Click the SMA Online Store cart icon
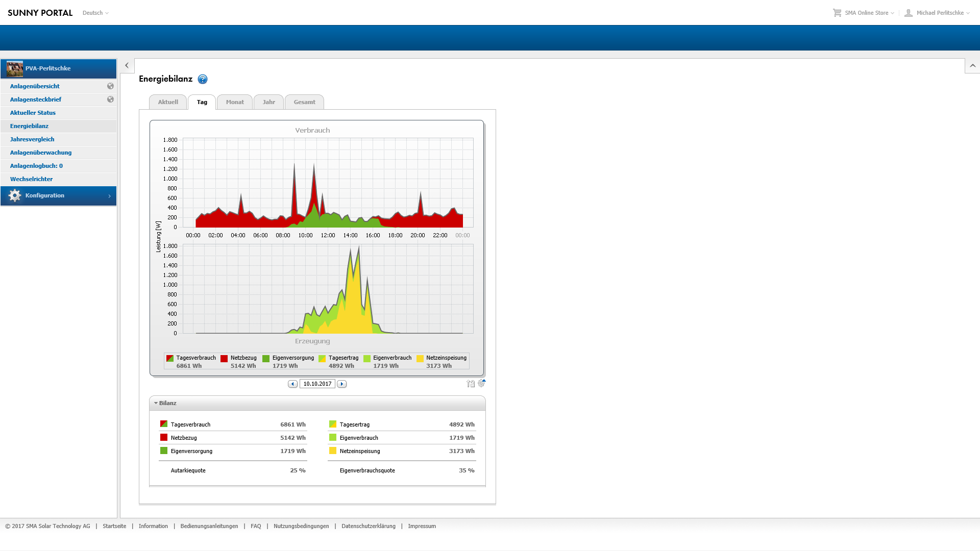This screenshot has width=980, height=551. pos(837,13)
